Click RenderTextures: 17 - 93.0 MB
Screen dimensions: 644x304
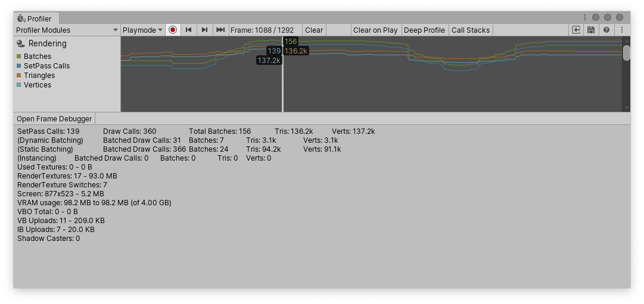(x=67, y=176)
